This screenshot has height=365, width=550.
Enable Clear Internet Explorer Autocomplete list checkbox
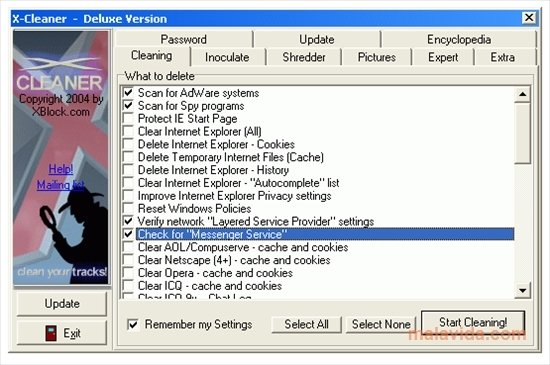(128, 183)
